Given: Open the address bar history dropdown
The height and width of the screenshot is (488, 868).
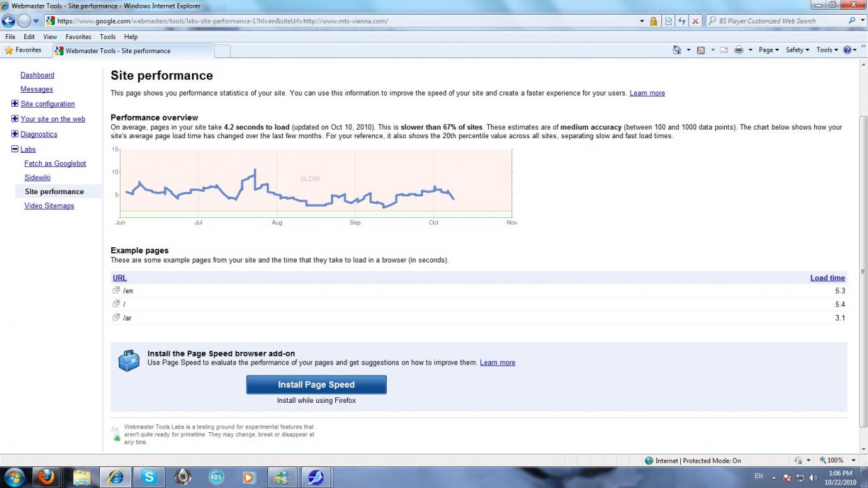Looking at the screenshot, I should 642,21.
